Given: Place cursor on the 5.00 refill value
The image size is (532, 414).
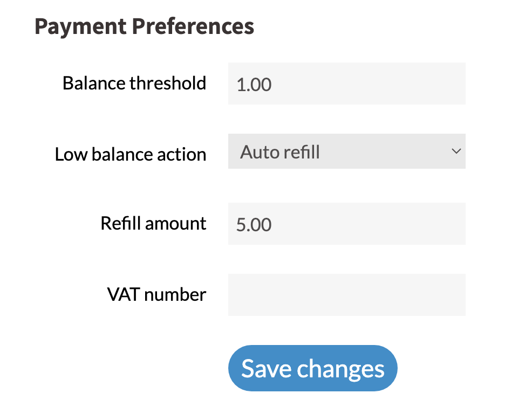Looking at the screenshot, I should pos(254,224).
